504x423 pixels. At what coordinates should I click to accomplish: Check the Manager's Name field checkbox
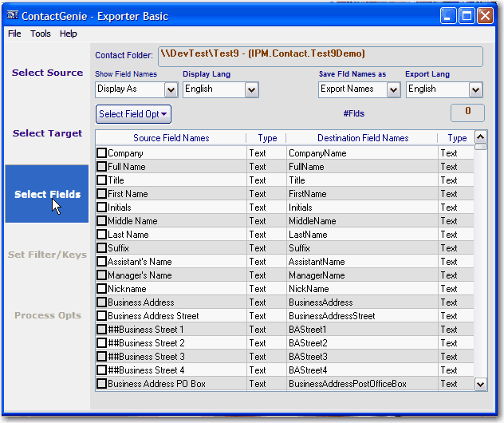pos(102,275)
